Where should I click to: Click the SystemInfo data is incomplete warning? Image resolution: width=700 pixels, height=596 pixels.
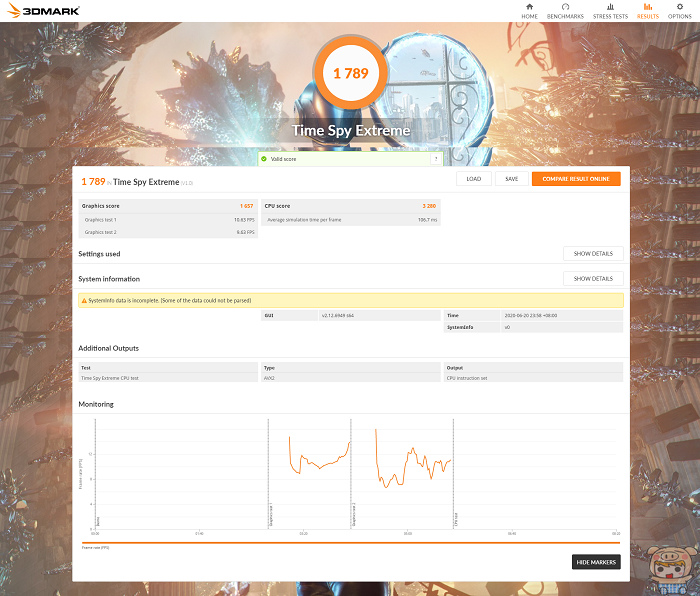(351, 300)
